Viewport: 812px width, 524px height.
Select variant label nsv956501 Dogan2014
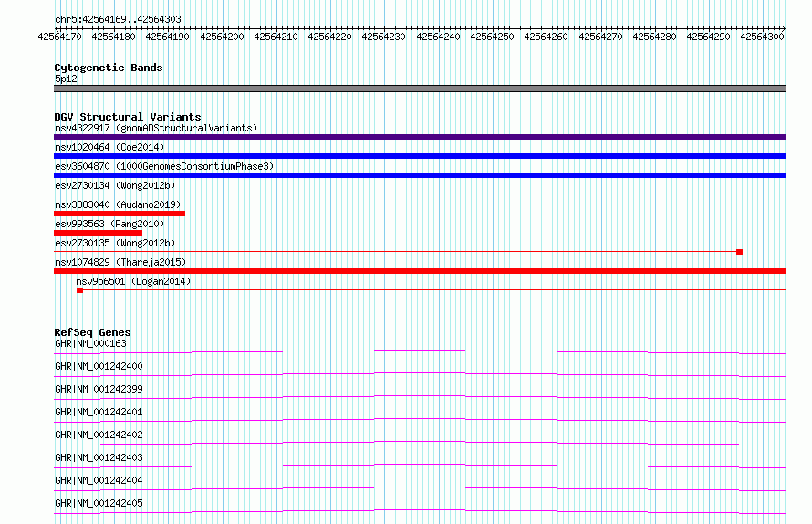click(133, 281)
